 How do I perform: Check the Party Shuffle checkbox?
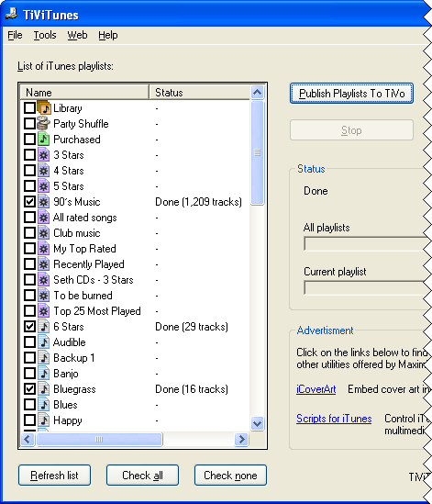[30, 123]
